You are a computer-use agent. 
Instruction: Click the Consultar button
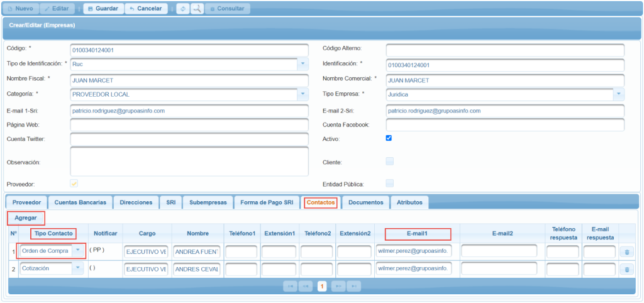coord(227,9)
